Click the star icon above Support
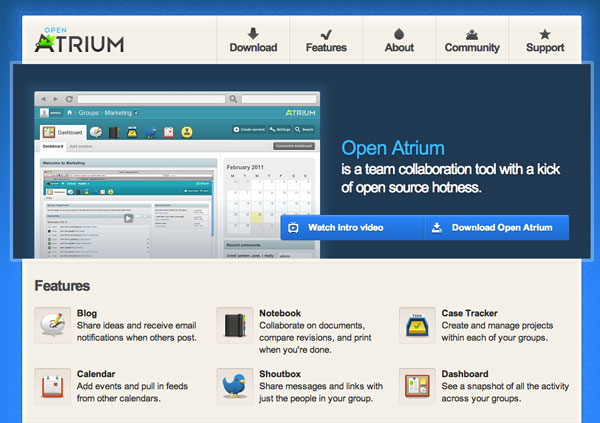This screenshot has height=423, width=600. tap(545, 33)
